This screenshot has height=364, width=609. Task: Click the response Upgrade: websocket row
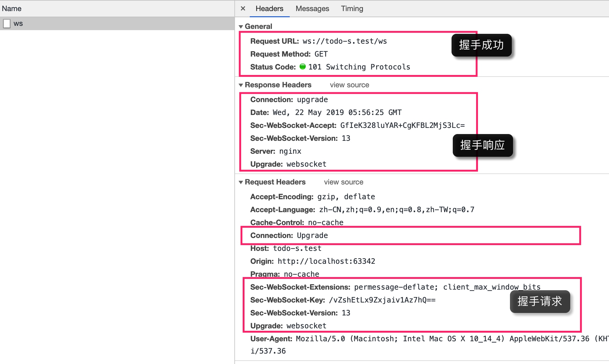point(288,164)
